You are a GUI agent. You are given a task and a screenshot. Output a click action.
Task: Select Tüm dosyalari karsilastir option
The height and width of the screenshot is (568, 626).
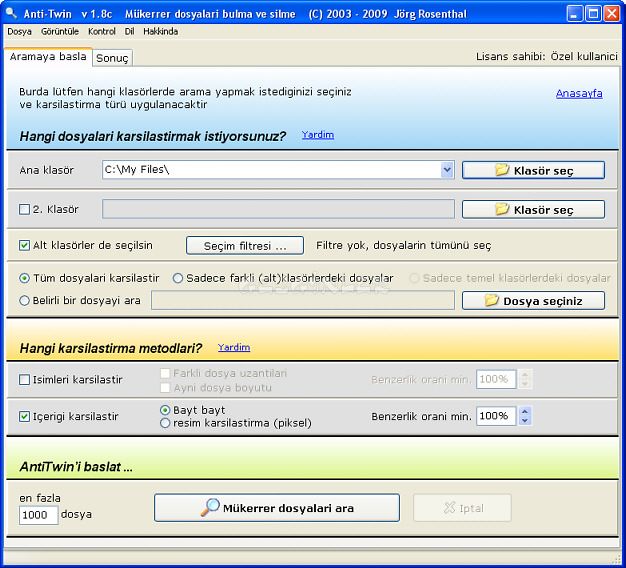tap(24, 278)
